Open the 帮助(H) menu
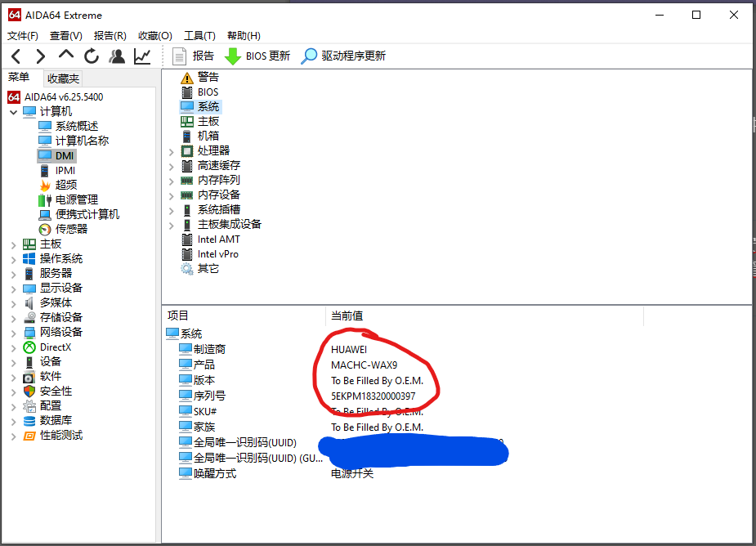756x546 pixels. tap(244, 36)
